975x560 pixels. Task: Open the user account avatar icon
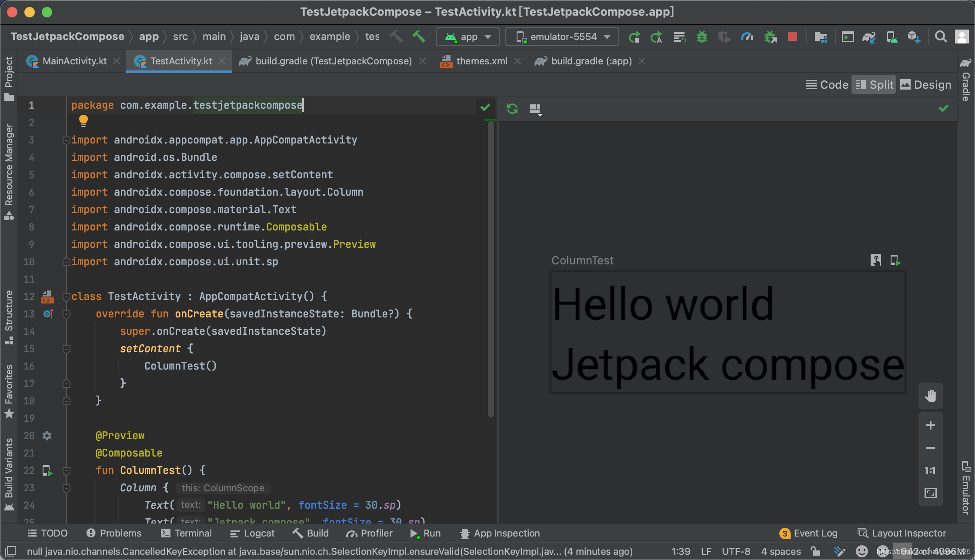962,37
